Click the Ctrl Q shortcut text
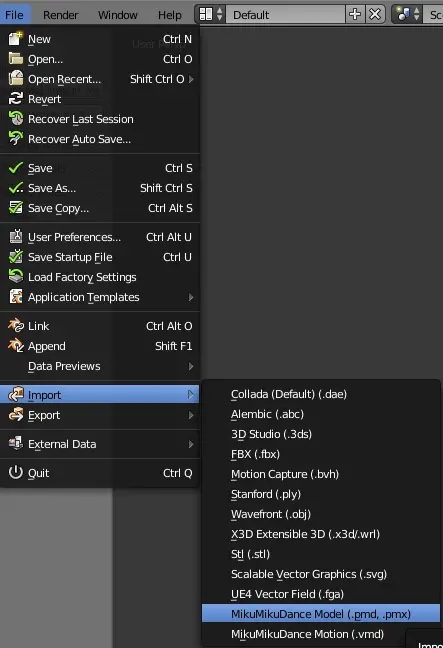 [x=178, y=473]
